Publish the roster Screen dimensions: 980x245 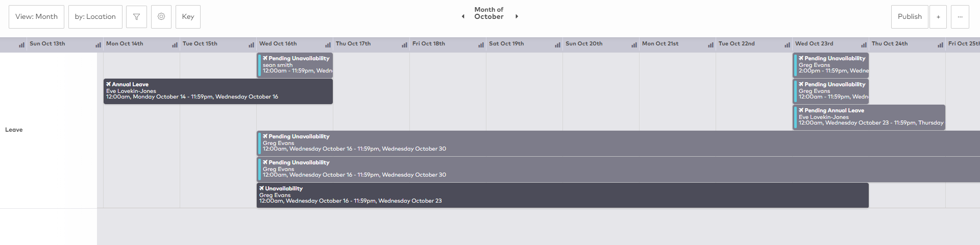(x=910, y=17)
